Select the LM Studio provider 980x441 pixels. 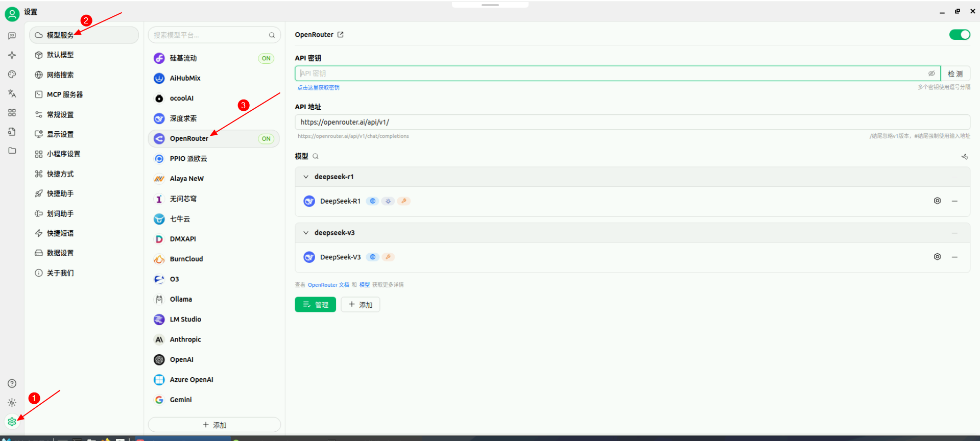[214, 319]
